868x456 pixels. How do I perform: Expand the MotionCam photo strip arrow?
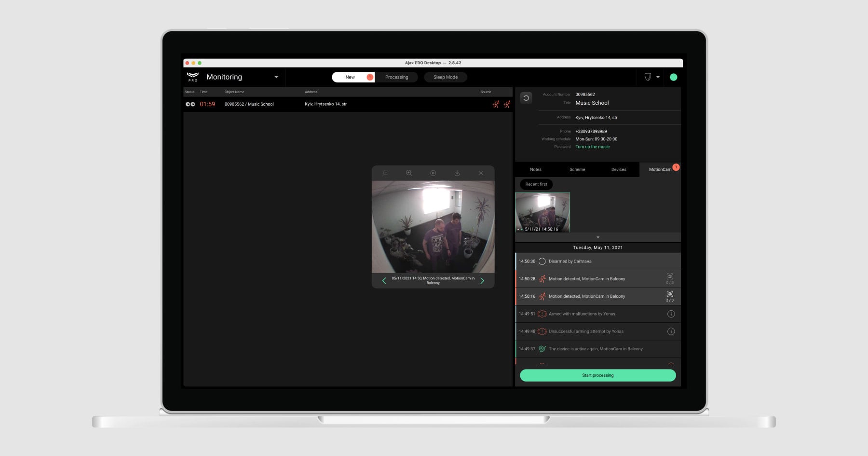pyautogui.click(x=598, y=237)
